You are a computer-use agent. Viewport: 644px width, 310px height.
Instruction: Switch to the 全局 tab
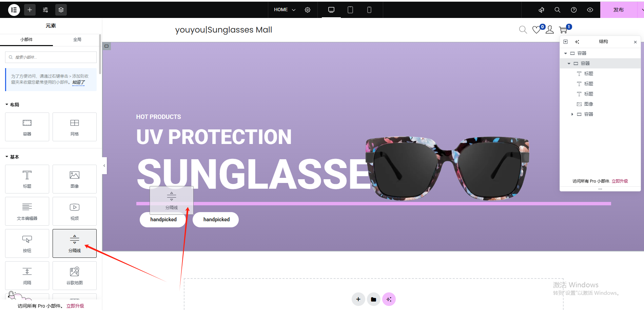[77, 40]
